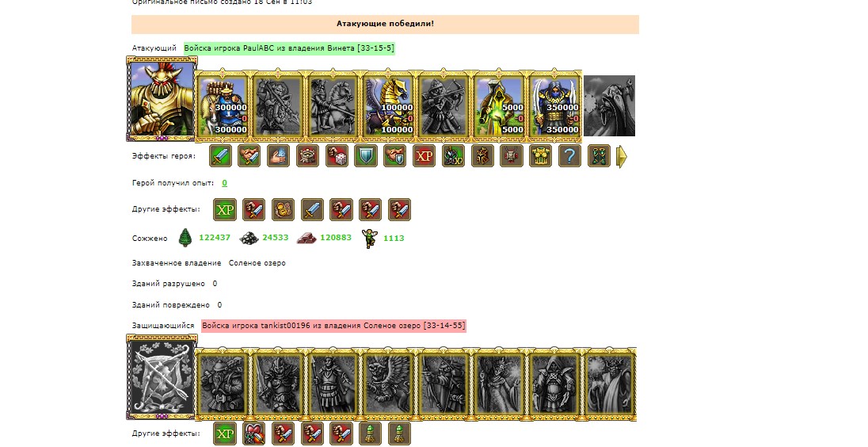Open hero experience gained value link

tap(224, 183)
